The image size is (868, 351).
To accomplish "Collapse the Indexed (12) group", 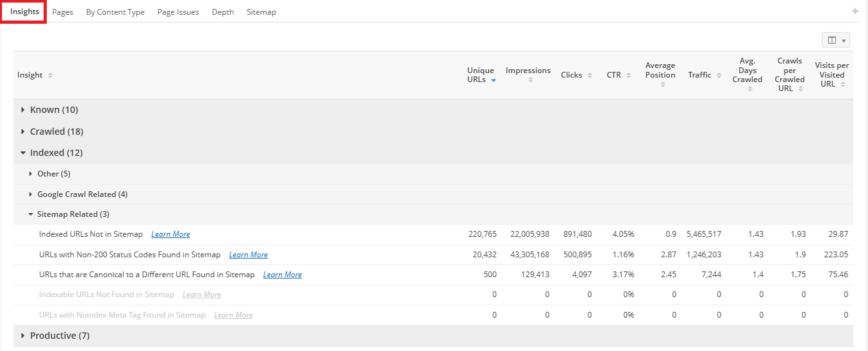I will (x=23, y=153).
